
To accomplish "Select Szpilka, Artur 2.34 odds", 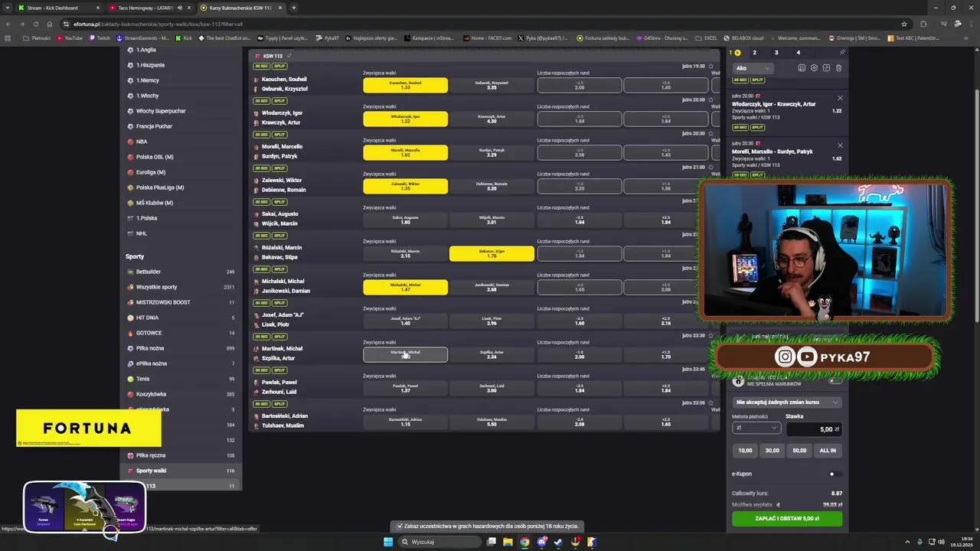I will 492,354.
